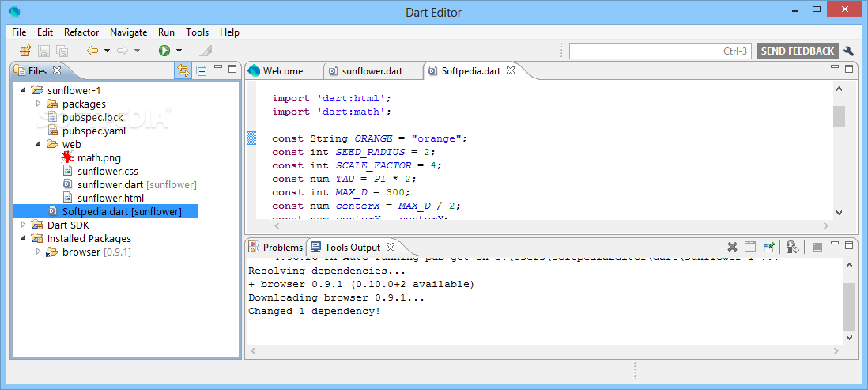Open dropdown next to back arrow
This screenshot has height=390, width=868.
pyautogui.click(x=107, y=51)
